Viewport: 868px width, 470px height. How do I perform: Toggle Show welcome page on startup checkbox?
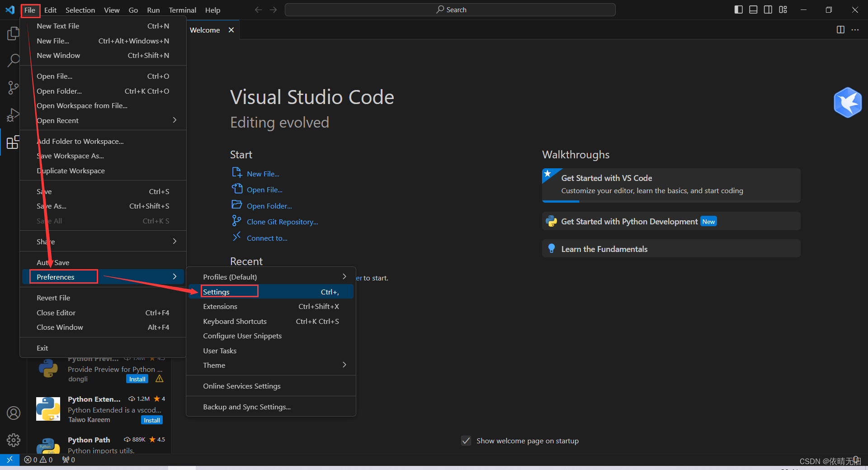pos(466,441)
